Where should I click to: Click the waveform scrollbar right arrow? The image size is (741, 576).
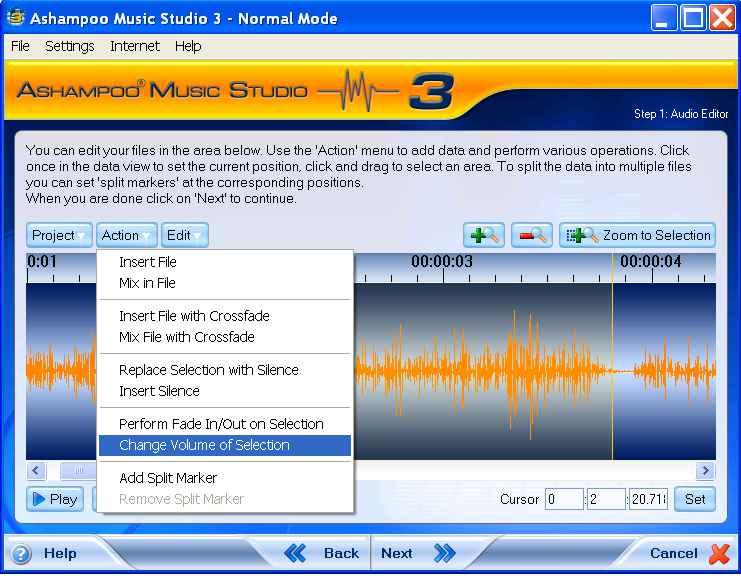tap(705, 470)
